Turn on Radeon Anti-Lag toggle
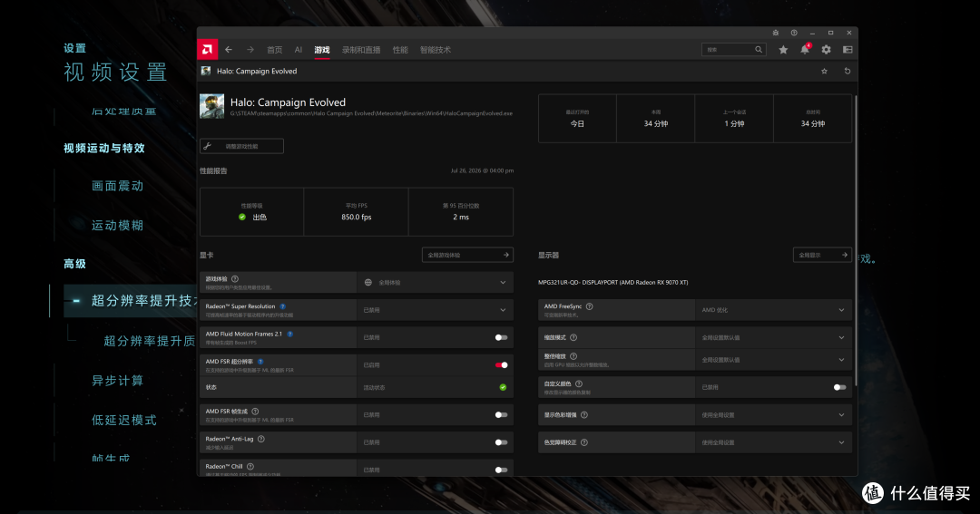 tap(501, 442)
